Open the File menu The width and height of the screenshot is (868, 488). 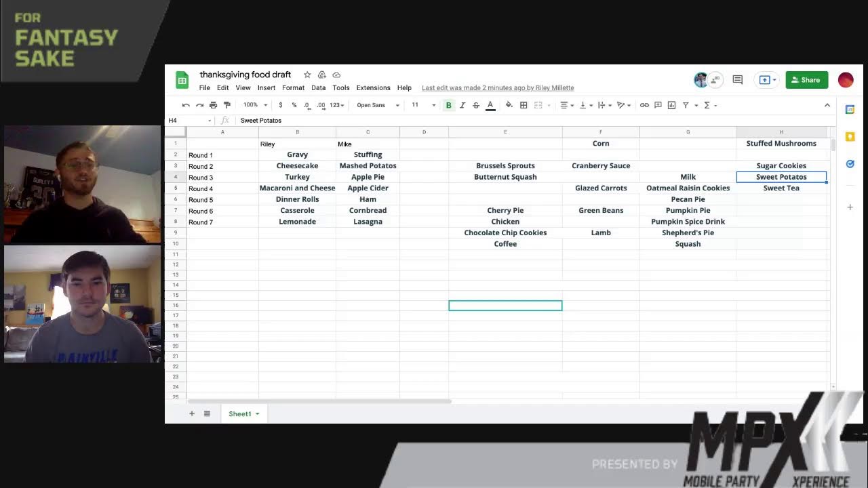204,87
